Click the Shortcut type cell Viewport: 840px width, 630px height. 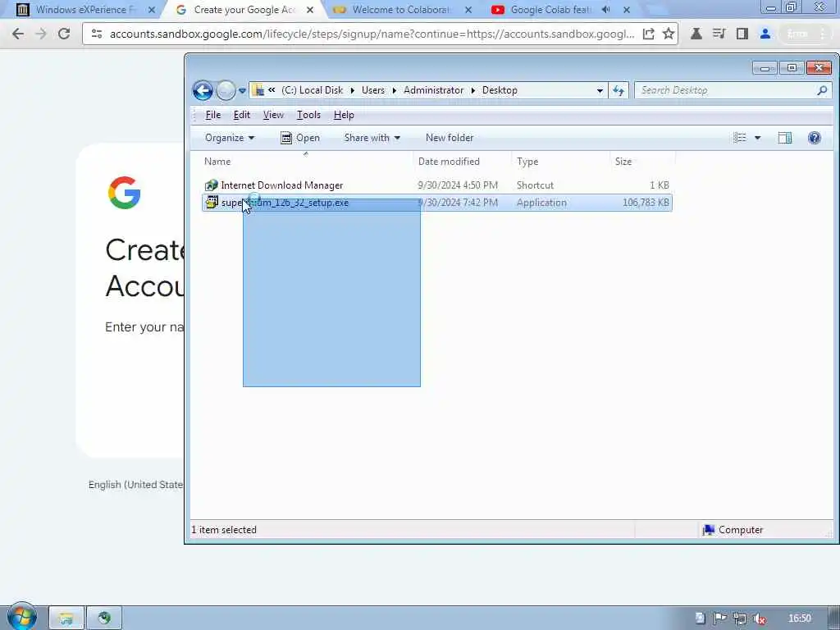(535, 185)
